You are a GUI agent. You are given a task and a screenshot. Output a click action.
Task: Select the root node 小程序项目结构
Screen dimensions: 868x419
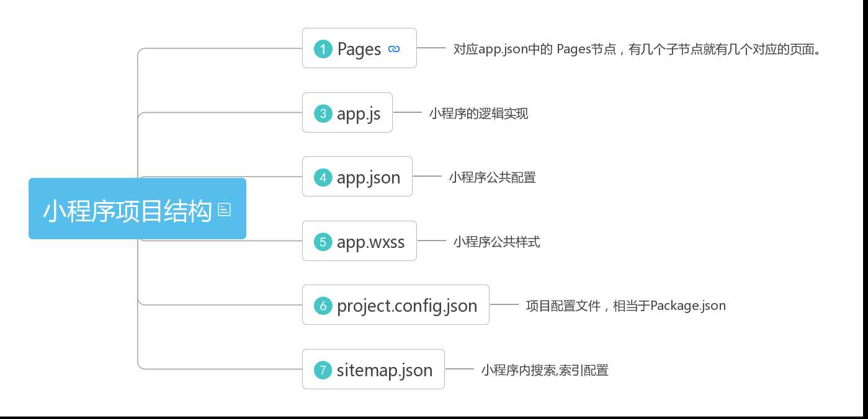(137, 209)
